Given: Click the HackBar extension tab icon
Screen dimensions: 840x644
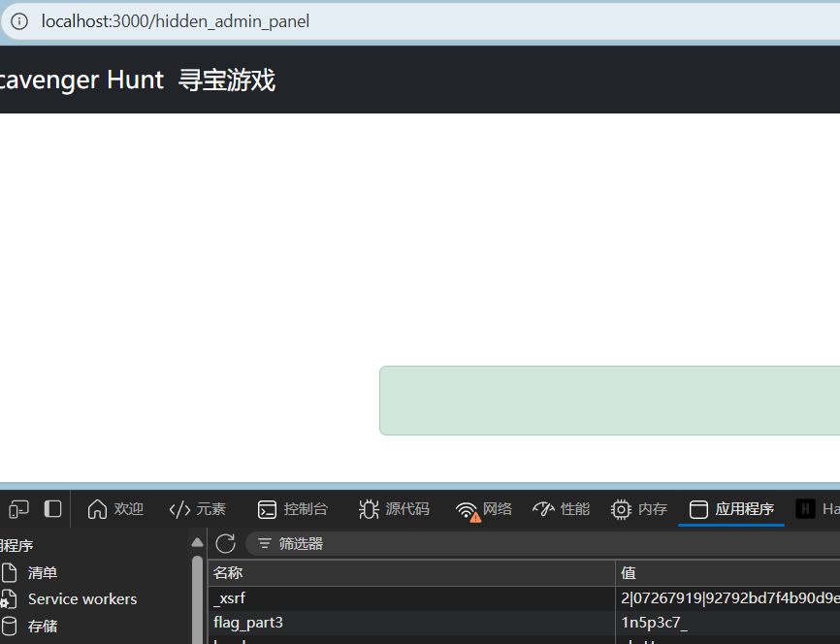Looking at the screenshot, I should tap(806, 509).
